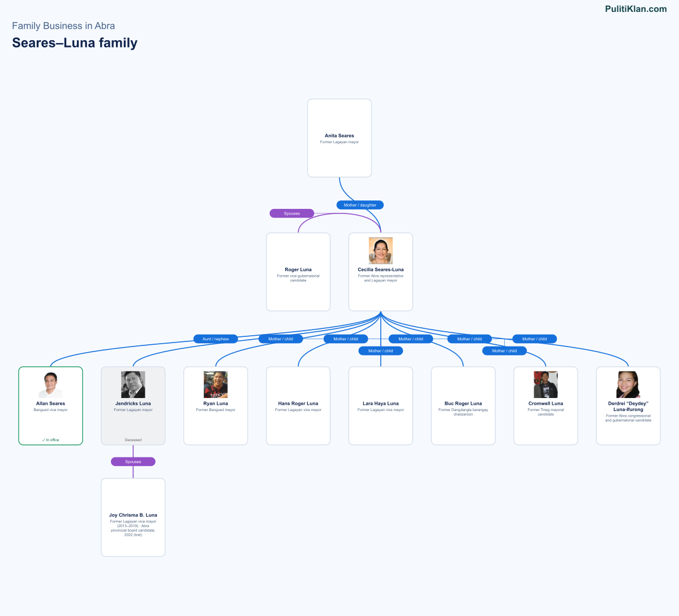Click Allan Seares' profile photo
The image size is (679, 616).
tap(50, 385)
